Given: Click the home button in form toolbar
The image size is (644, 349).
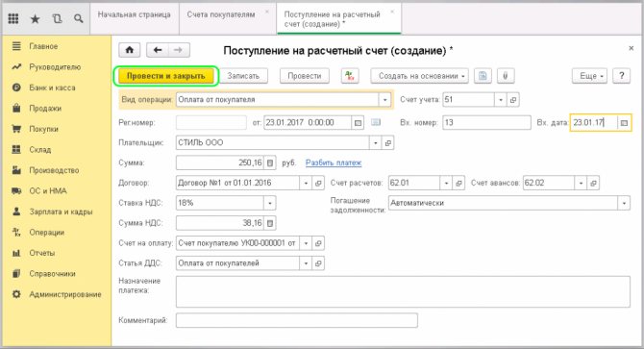Looking at the screenshot, I should click(x=130, y=50).
